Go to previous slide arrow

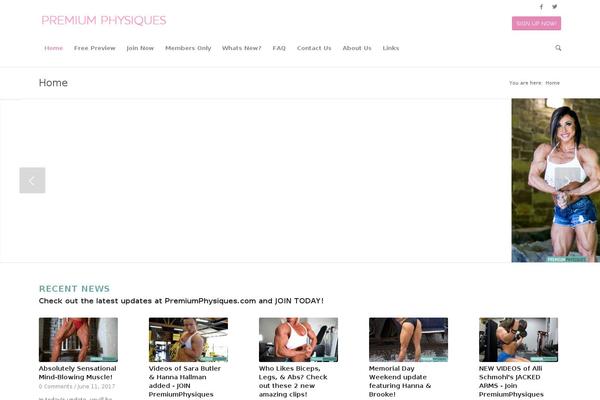click(33, 180)
